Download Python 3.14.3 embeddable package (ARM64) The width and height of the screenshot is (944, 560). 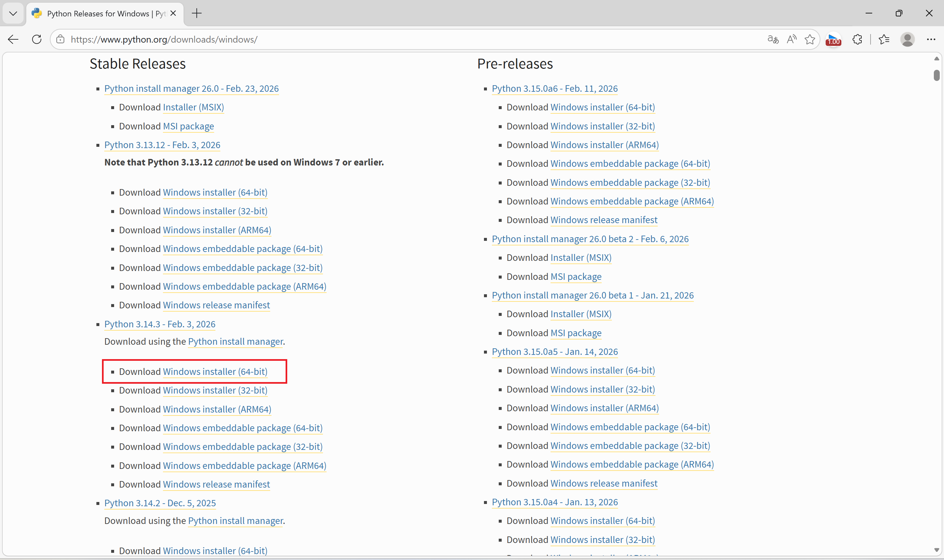(245, 466)
